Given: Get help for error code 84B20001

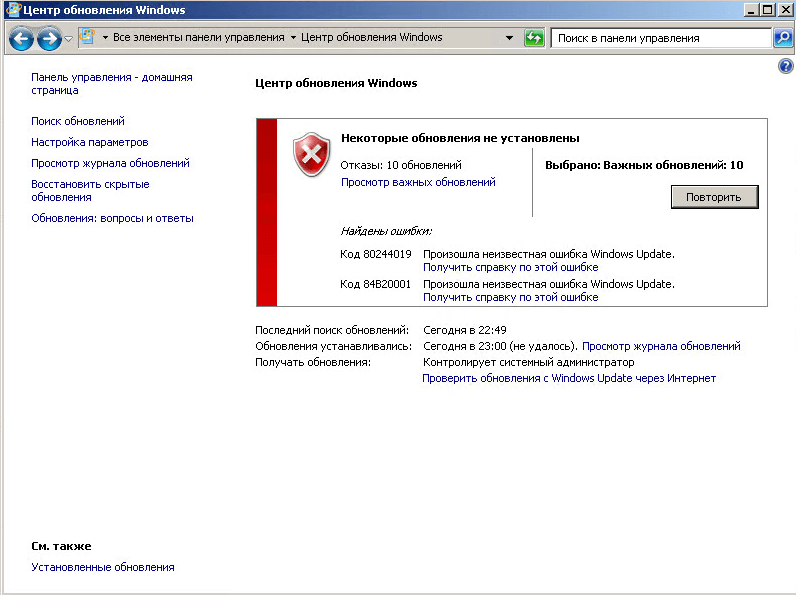Looking at the screenshot, I should coord(510,297).
